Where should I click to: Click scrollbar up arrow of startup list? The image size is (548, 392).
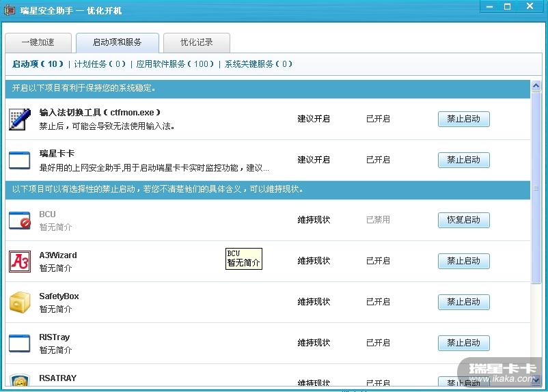tap(536, 85)
